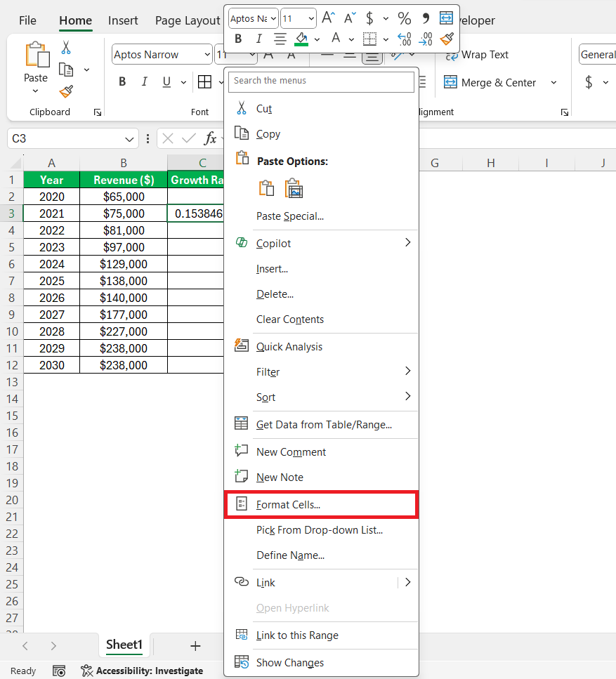The height and width of the screenshot is (679, 616).
Task: Open Underline style dropdown arrow
Action: pos(183,82)
